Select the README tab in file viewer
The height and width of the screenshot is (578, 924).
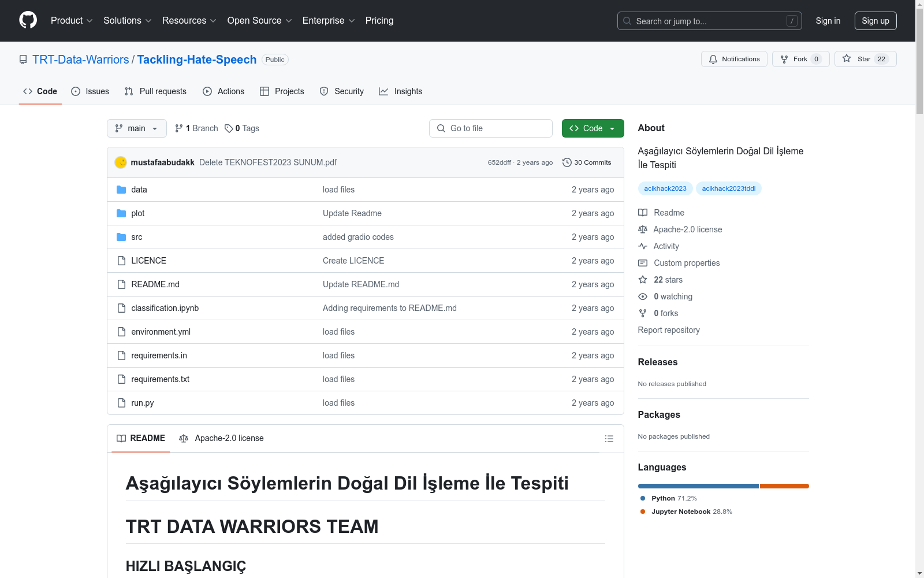click(141, 438)
